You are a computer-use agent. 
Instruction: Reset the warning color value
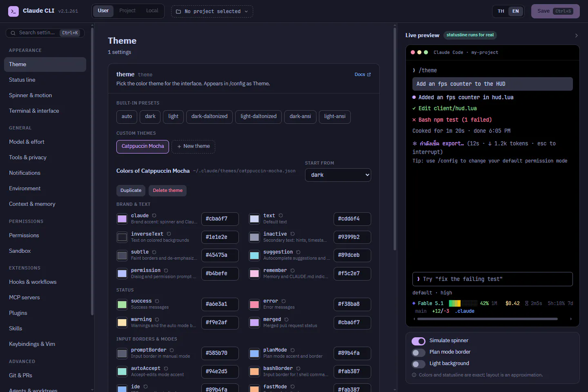click(157, 320)
